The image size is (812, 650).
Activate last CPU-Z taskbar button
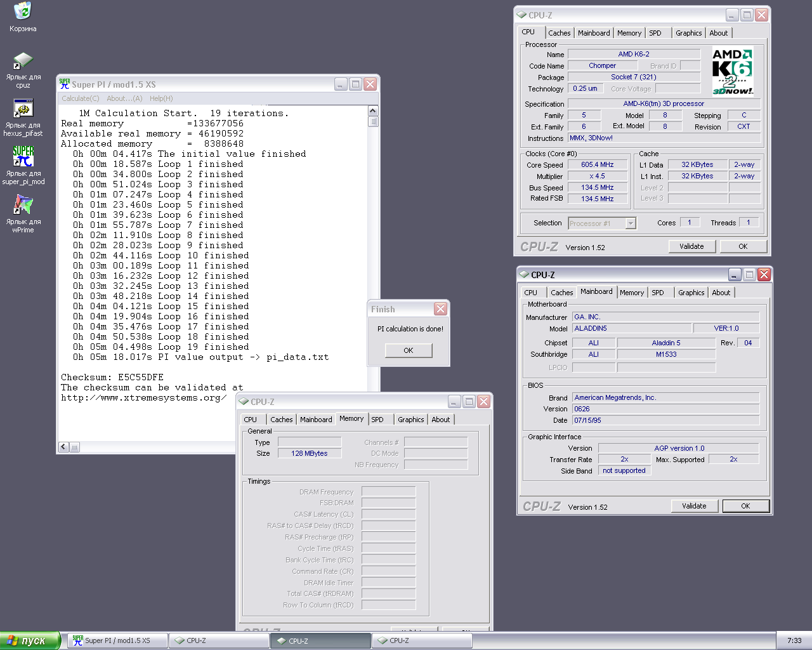(422, 640)
